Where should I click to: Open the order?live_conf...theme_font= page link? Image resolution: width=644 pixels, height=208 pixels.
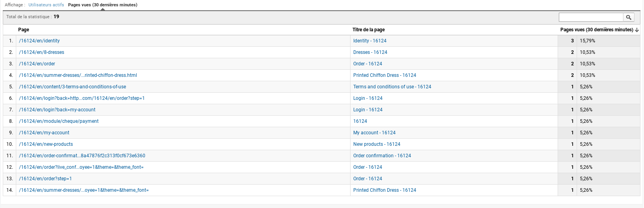(x=81, y=167)
